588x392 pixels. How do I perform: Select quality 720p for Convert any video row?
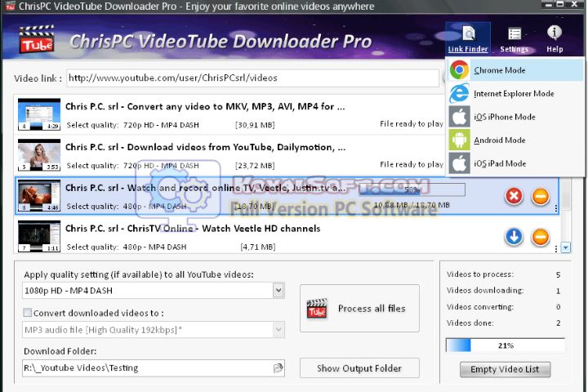coord(161,125)
